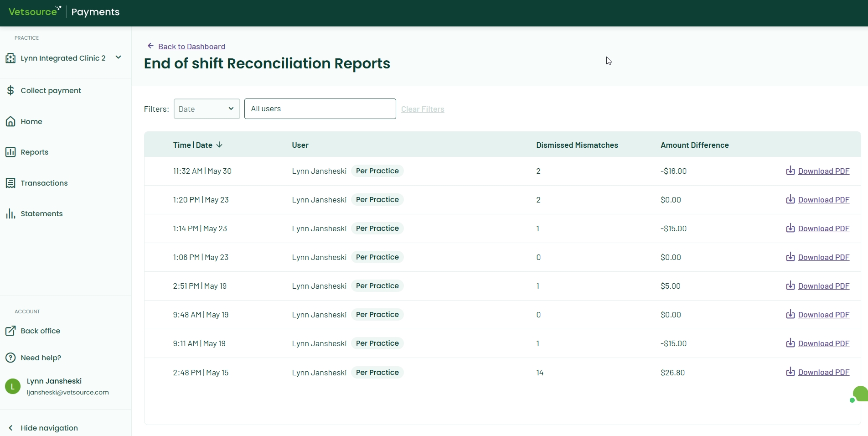The width and height of the screenshot is (868, 436).
Task: Click download icon for 9:48 AM May 19 row
Action: click(790, 314)
